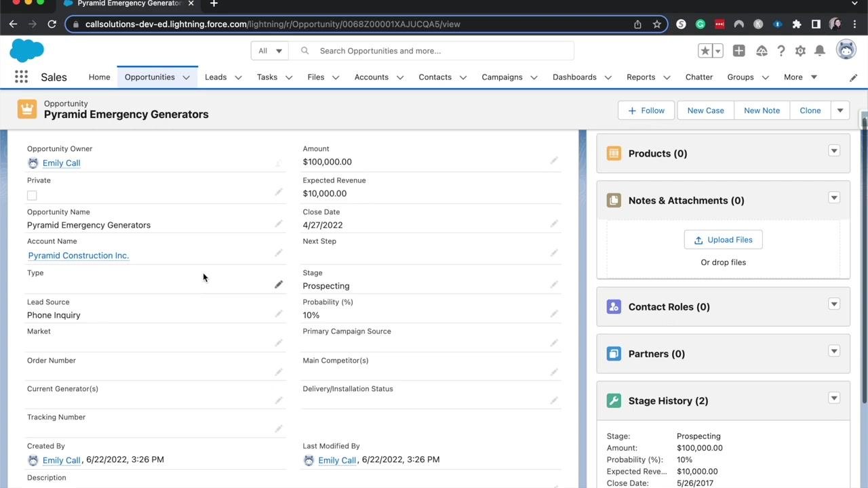Open the favorites list dropdown arrow
The height and width of the screenshot is (488, 868).
[718, 51]
